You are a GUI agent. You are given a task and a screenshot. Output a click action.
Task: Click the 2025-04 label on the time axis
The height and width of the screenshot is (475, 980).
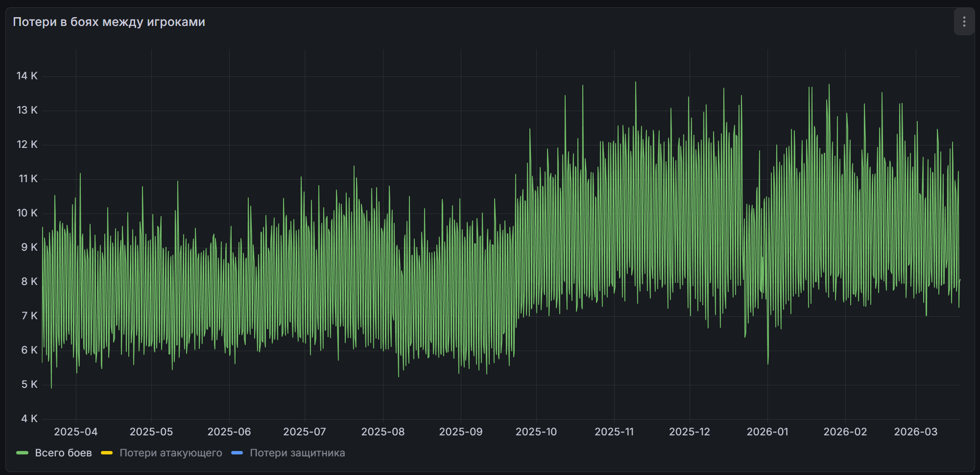point(75,432)
